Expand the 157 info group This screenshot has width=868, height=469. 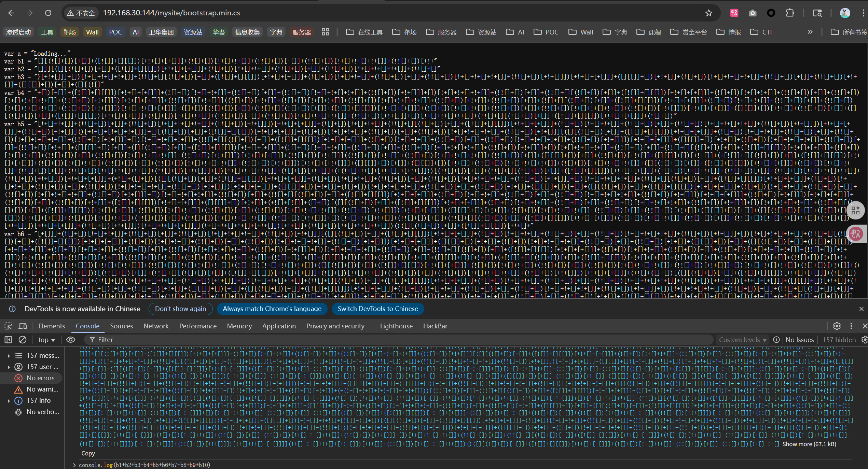coord(9,400)
